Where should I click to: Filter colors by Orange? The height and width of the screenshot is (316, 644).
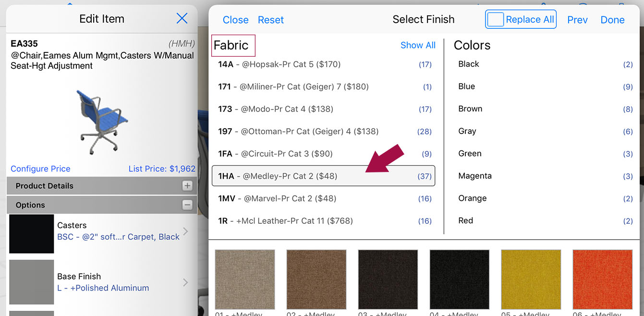click(545, 198)
